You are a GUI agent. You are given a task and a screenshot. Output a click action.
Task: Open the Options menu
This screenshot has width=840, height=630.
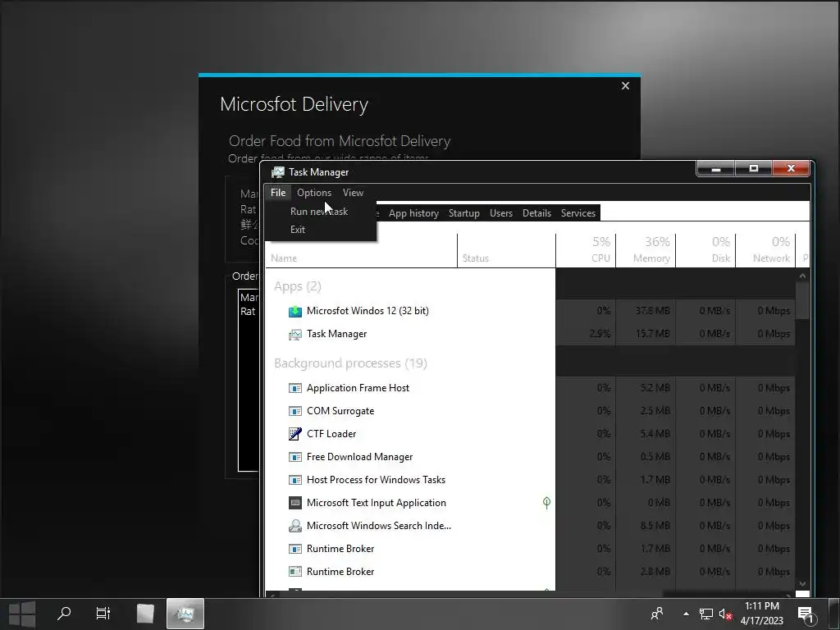[314, 193]
